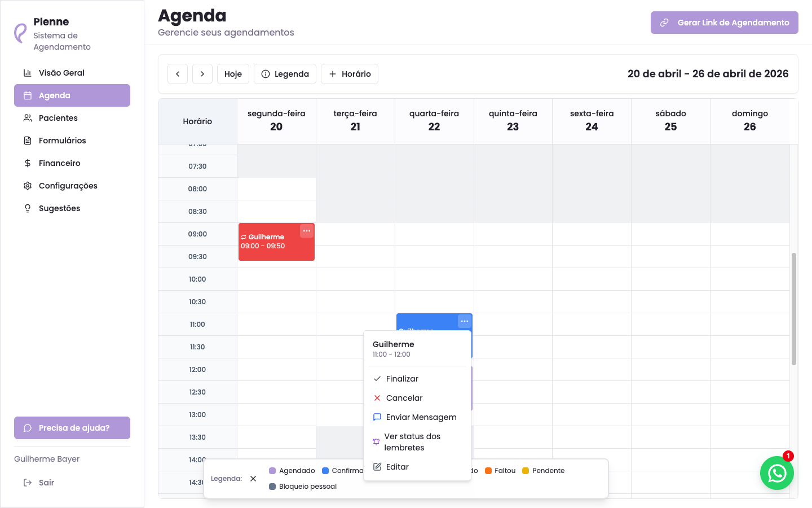Choose Editar from the context menu
This screenshot has width=812, height=508.
point(397,467)
